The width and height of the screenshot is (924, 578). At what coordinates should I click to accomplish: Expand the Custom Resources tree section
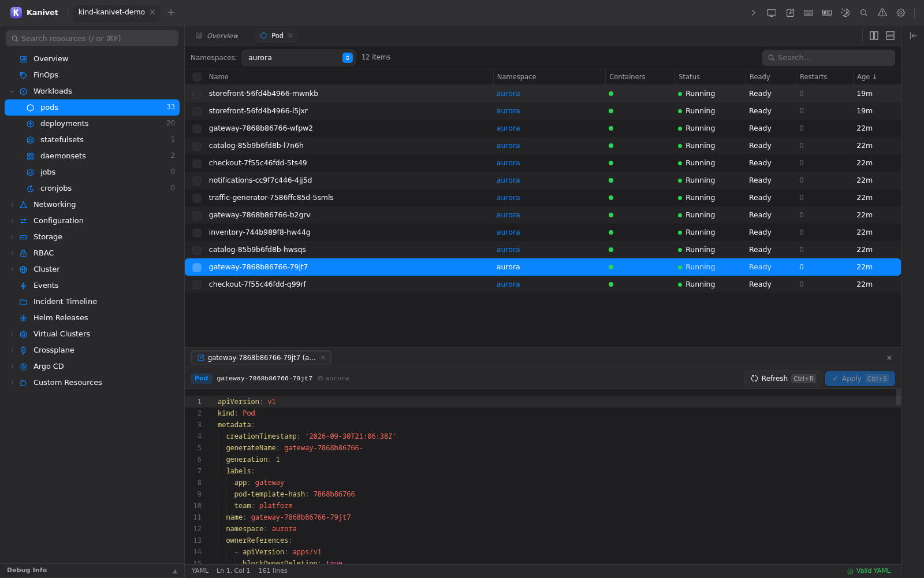(12, 383)
